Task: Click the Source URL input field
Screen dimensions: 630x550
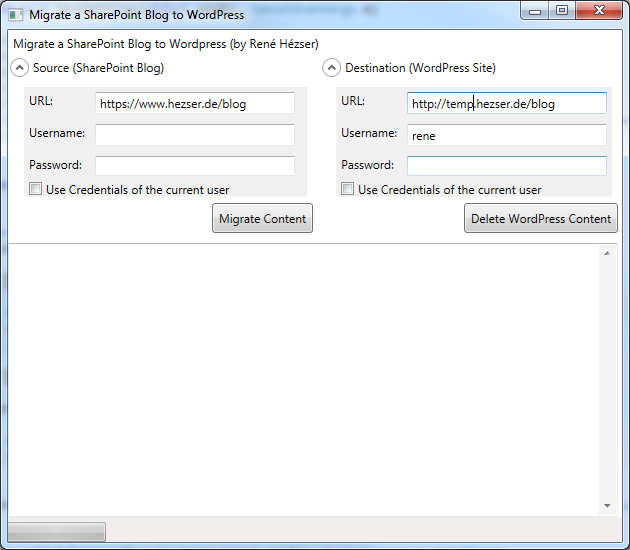Action: (x=195, y=103)
